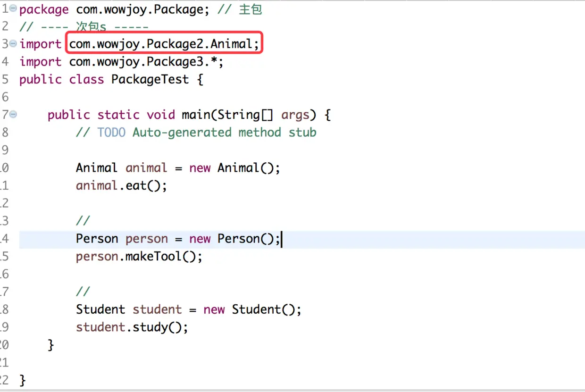Place cursor on the PackageTest class name
Screen dimensions: 585x392
pos(150,79)
